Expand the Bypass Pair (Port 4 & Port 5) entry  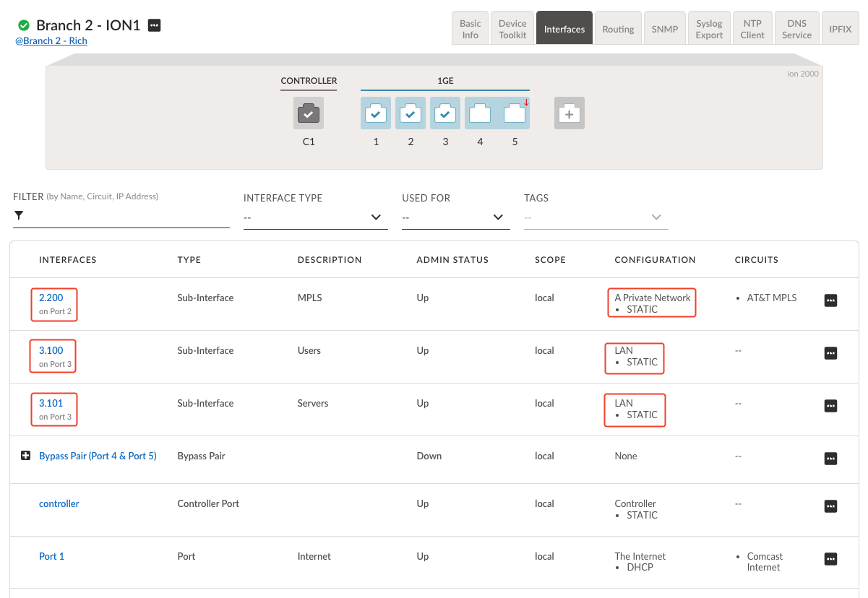click(x=27, y=455)
